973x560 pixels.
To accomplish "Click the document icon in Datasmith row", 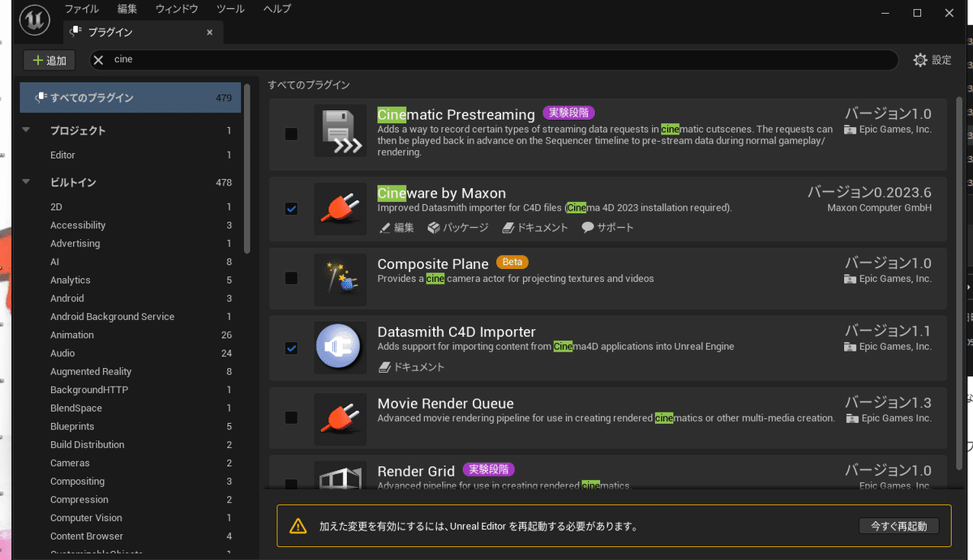I will 385,367.
